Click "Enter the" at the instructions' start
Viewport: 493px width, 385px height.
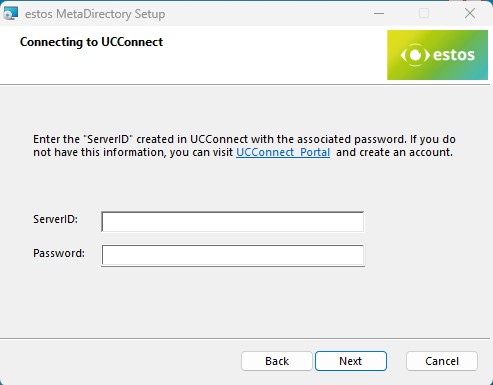[x=57, y=139]
